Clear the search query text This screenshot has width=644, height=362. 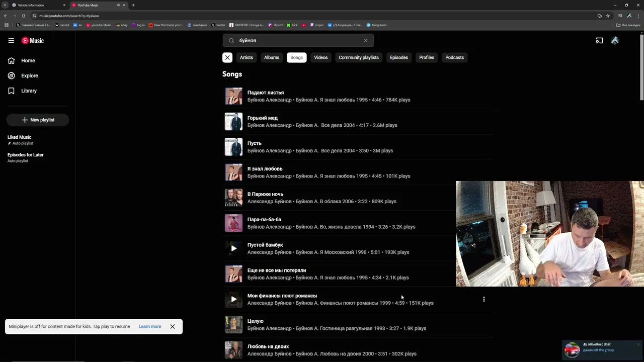(x=366, y=40)
